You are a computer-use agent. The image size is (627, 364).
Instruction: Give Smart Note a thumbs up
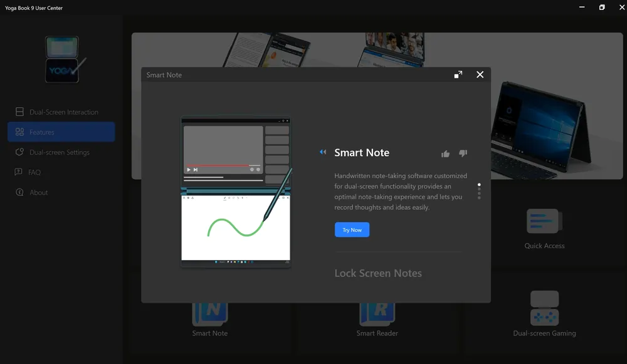[445, 153]
